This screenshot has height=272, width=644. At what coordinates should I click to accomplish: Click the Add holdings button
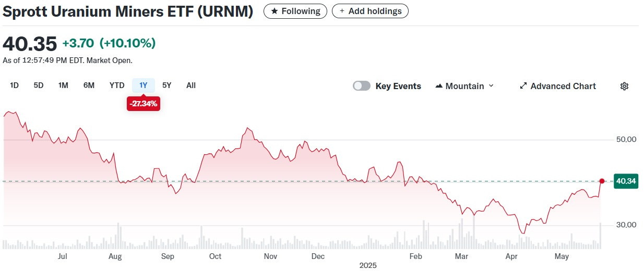[x=370, y=11]
